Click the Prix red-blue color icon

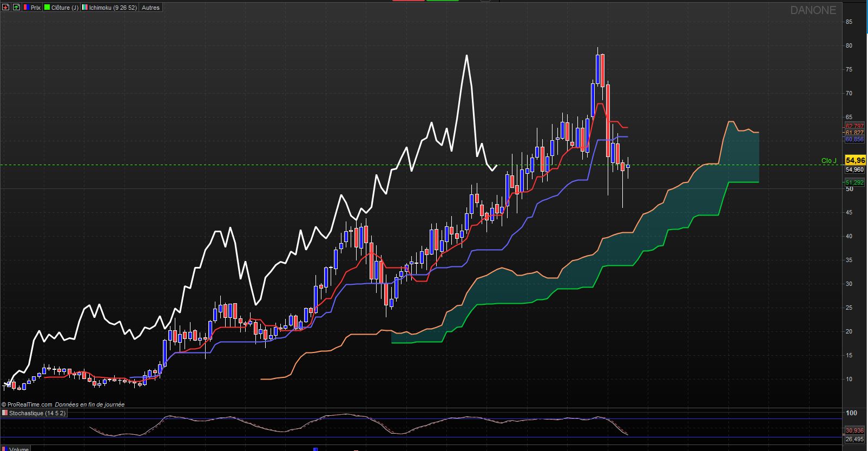(x=26, y=8)
